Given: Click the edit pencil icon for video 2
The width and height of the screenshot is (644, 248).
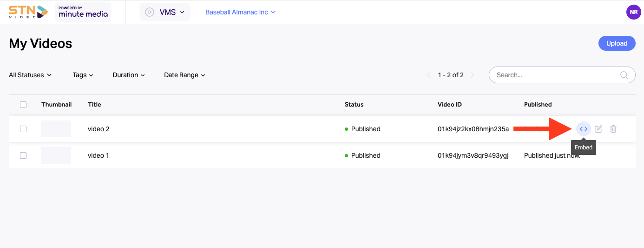Looking at the screenshot, I should (x=598, y=129).
